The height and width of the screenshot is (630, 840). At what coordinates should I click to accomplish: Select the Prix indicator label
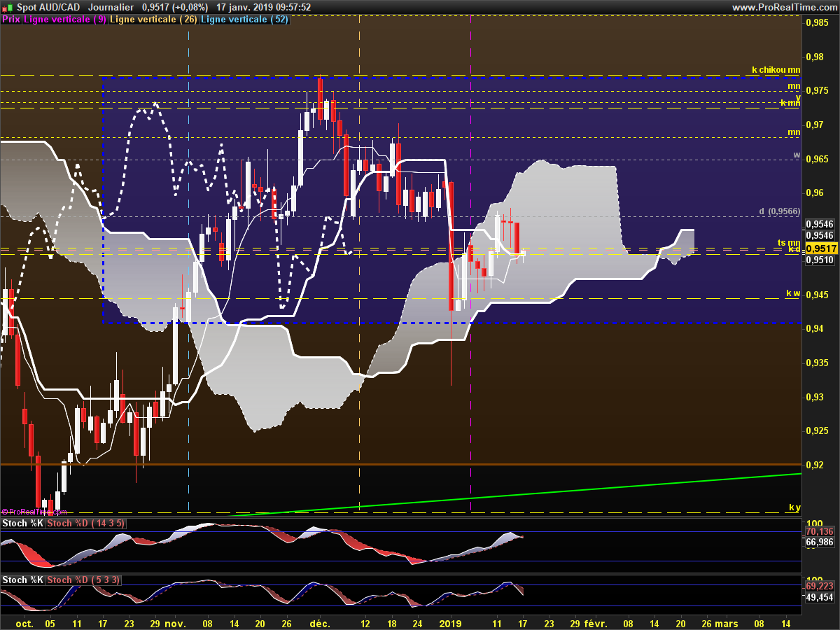pyautogui.click(x=10, y=20)
